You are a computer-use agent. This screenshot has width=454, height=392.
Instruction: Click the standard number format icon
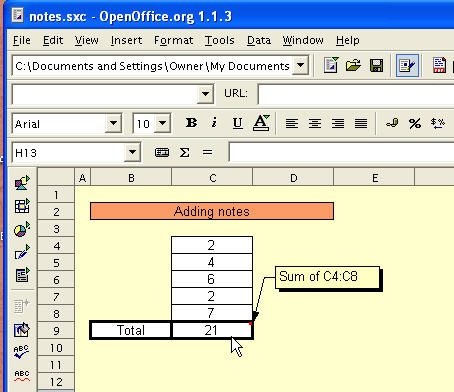click(x=438, y=123)
